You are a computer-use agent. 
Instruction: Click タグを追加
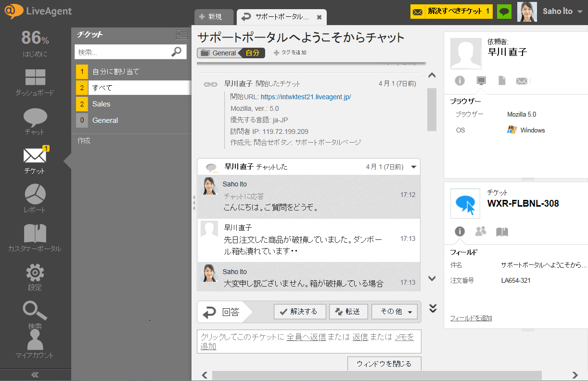pos(290,53)
